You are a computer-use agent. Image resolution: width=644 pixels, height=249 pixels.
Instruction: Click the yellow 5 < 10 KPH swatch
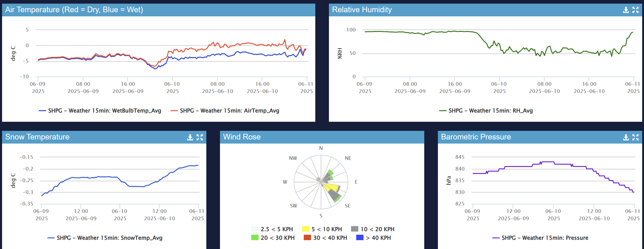[306, 229]
